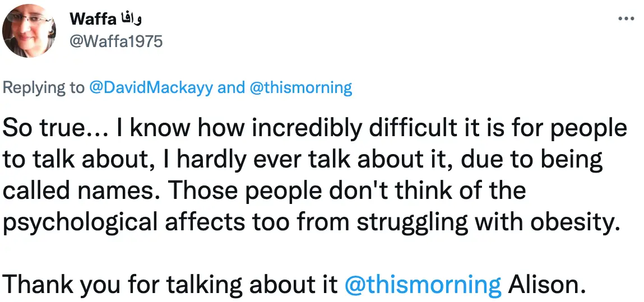Viewport: 644px width, 302px height.
Task: Click the word "psychological" in the tweet
Action: point(79,223)
